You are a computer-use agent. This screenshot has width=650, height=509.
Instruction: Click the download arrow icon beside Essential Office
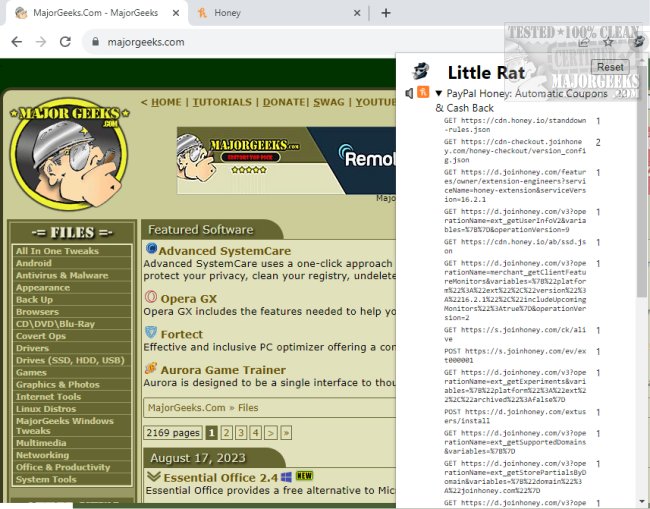click(153, 476)
